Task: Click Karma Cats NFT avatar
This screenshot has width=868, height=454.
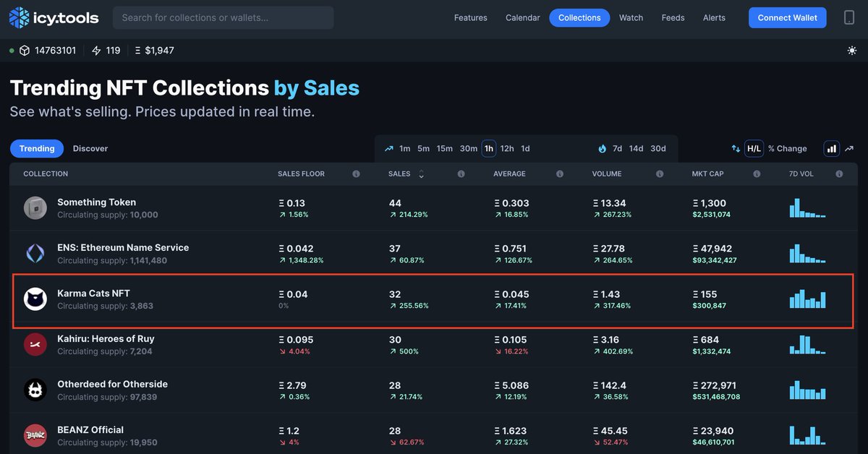Action: [35, 299]
